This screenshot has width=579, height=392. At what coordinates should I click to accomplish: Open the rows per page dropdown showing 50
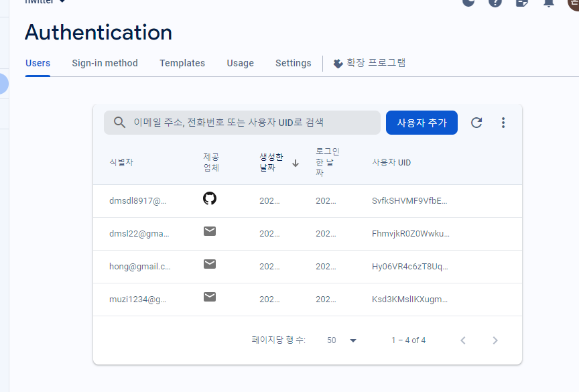(x=342, y=340)
